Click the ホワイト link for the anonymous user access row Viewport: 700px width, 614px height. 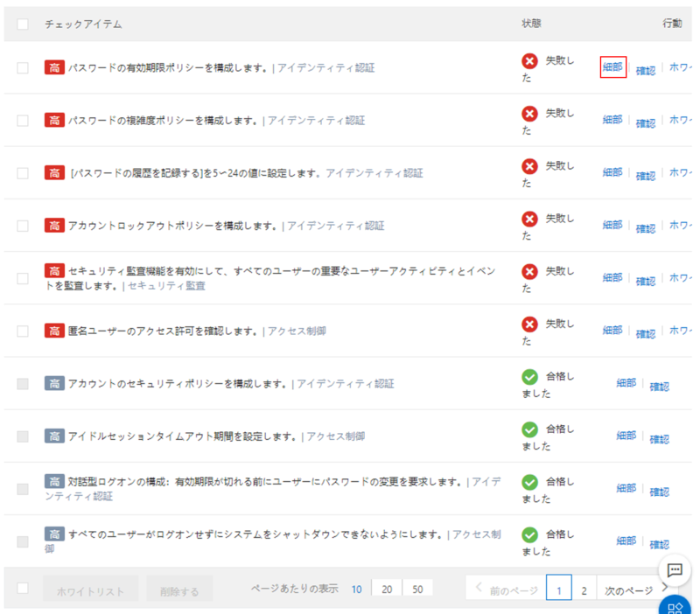coord(681,331)
